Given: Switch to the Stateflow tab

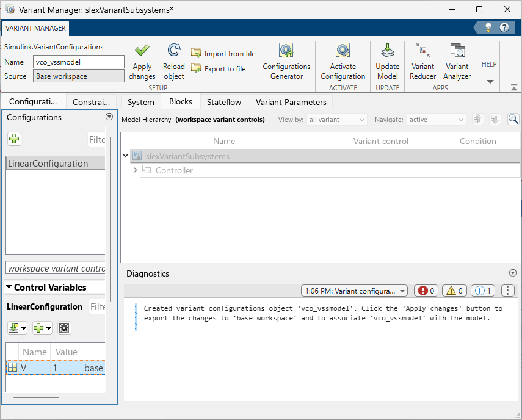Looking at the screenshot, I should pos(224,102).
